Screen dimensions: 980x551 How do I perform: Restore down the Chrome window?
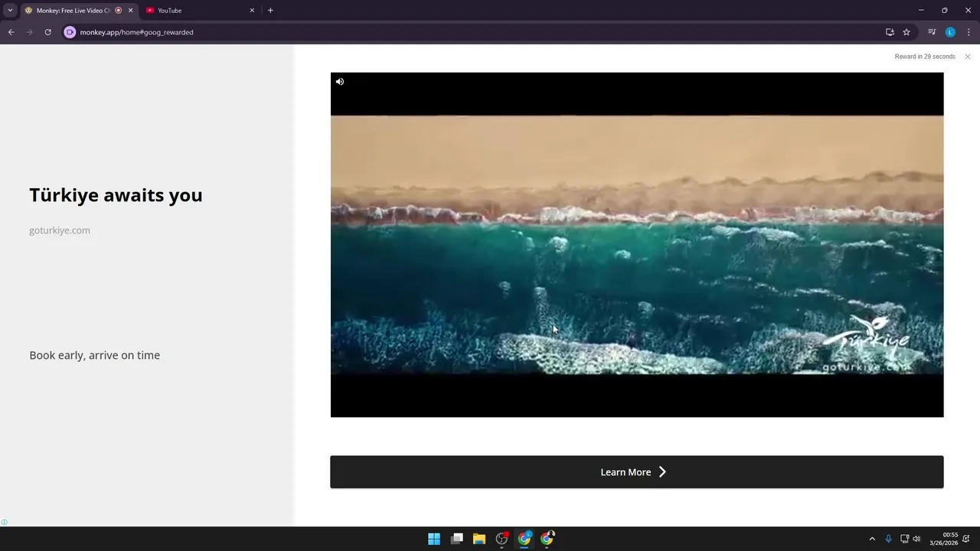pos(944,11)
